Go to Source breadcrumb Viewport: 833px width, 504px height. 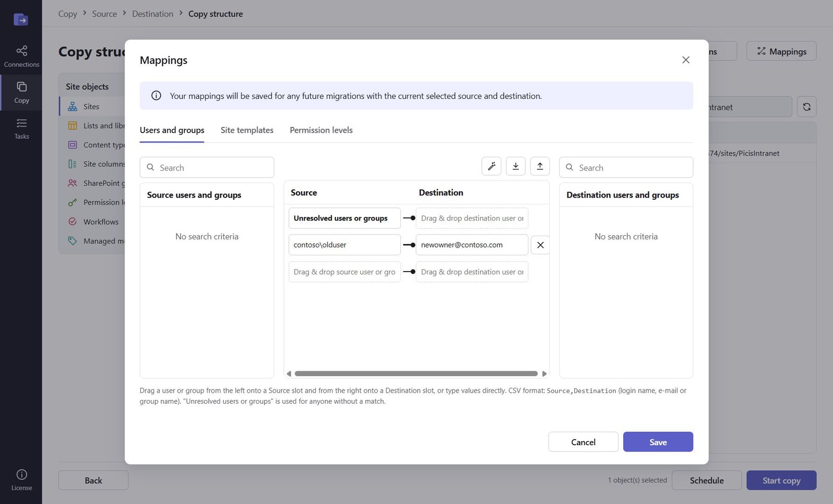pyautogui.click(x=105, y=14)
